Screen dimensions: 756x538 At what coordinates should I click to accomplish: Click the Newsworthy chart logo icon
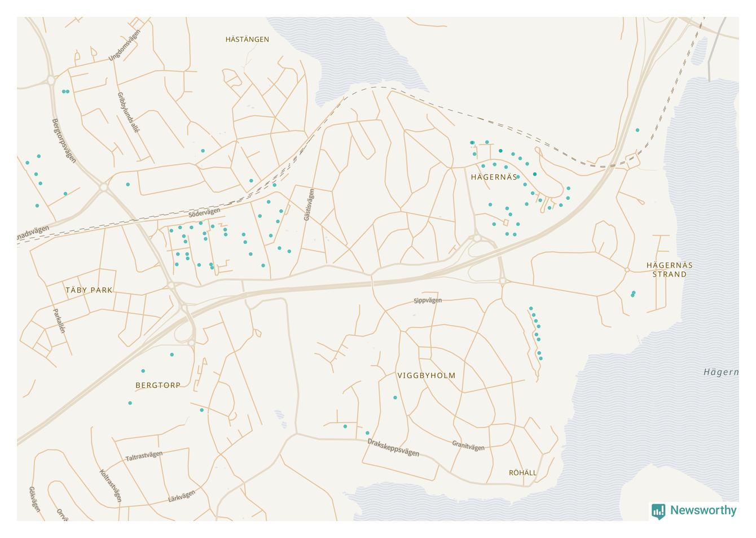click(658, 511)
